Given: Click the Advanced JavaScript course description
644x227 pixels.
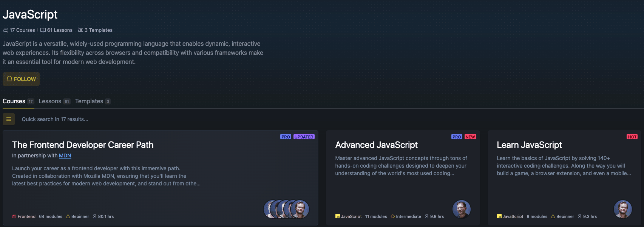Looking at the screenshot, I should (401, 166).
